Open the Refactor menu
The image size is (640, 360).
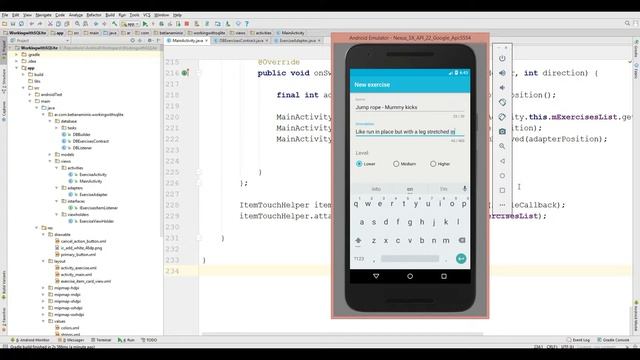pos(93,15)
